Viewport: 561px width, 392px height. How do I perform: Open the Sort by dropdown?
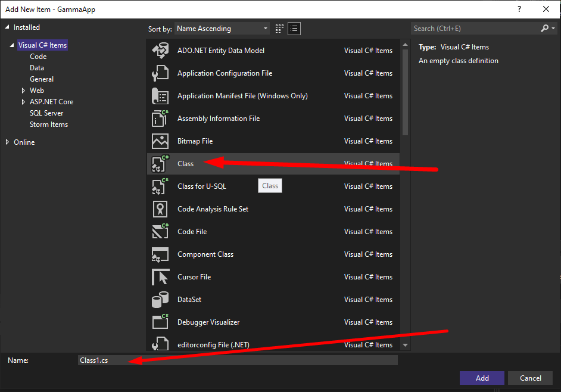pos(222,29)
